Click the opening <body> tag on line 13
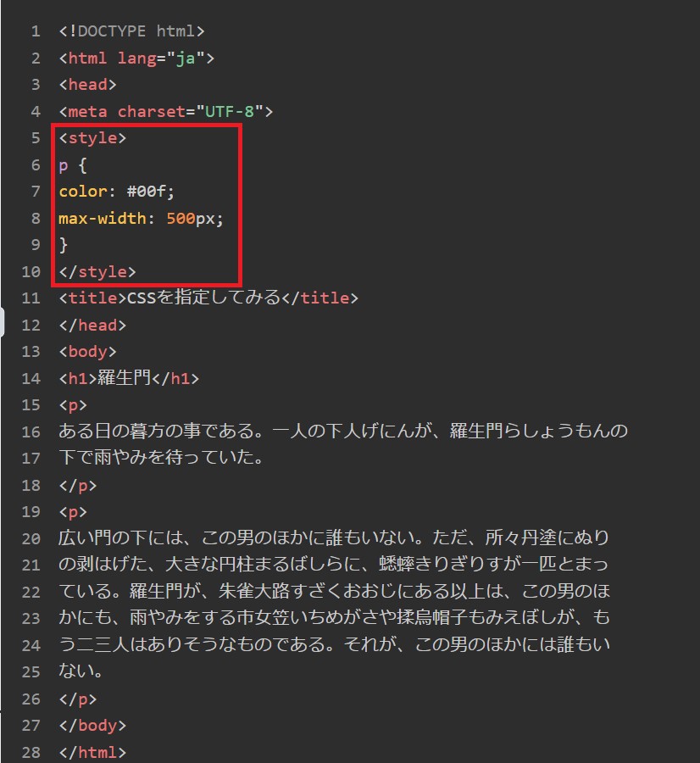 [x=87, y=351]
